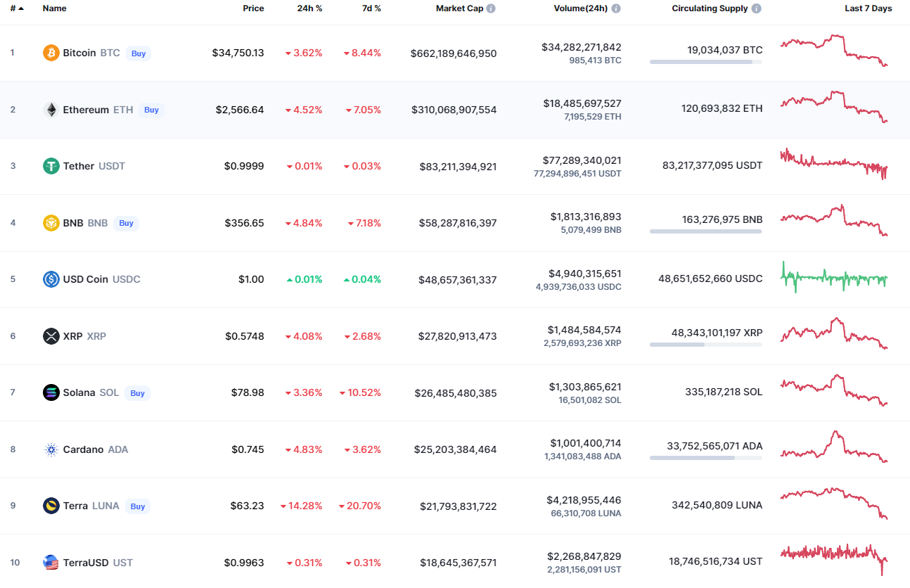910x588 pixels.
Task: Click the Bitcoin coin logo icon
Action: tap(51, 53)
